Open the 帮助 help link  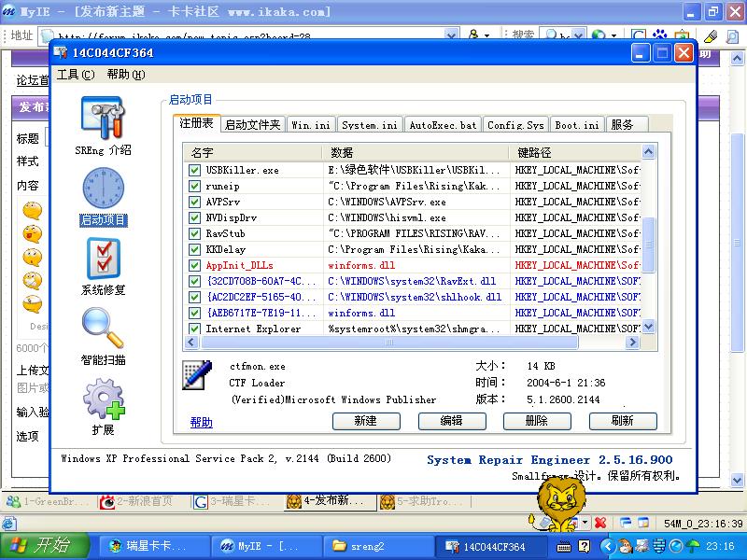point(201,423)
